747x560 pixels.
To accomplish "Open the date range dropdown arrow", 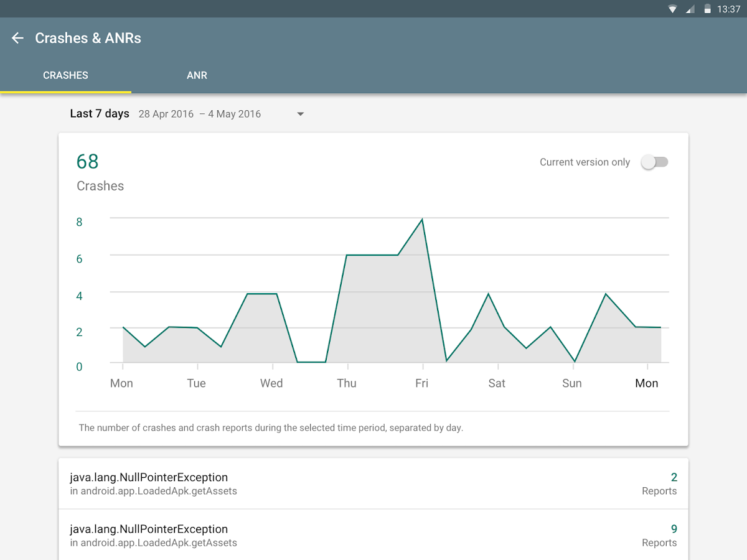I will click(300, 114).
